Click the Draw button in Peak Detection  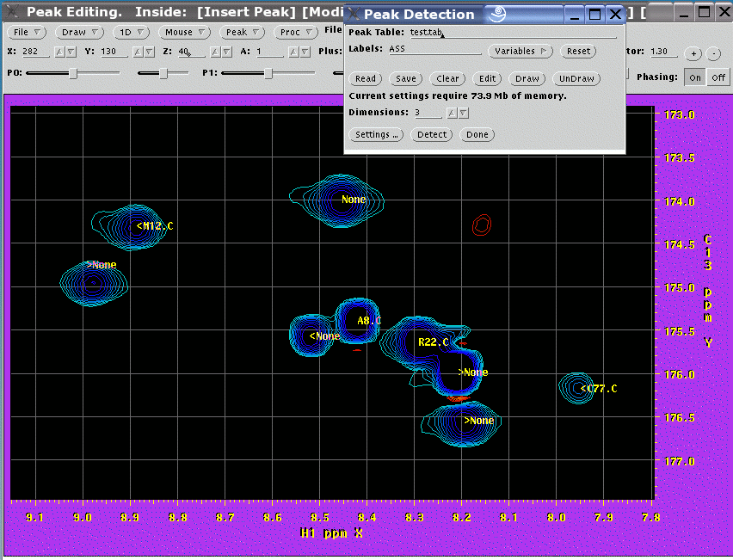point(527,78)
